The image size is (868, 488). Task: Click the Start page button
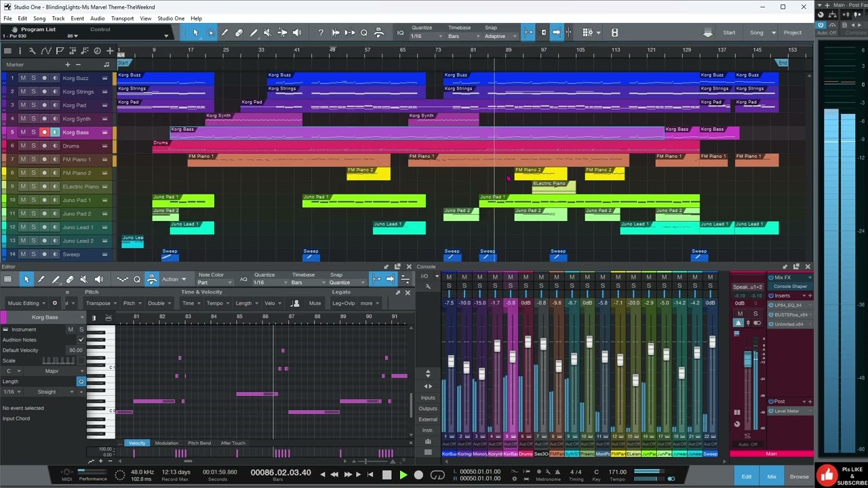pos(729,33)
